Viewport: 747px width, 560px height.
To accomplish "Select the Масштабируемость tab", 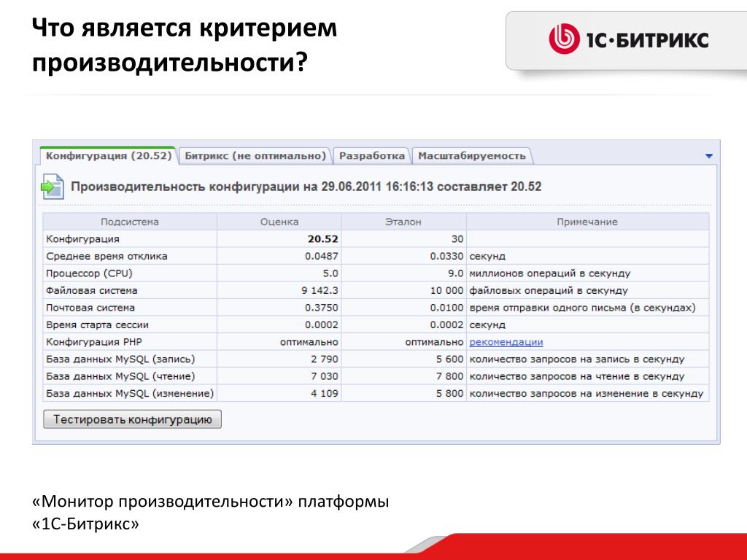I will point(472,156).
